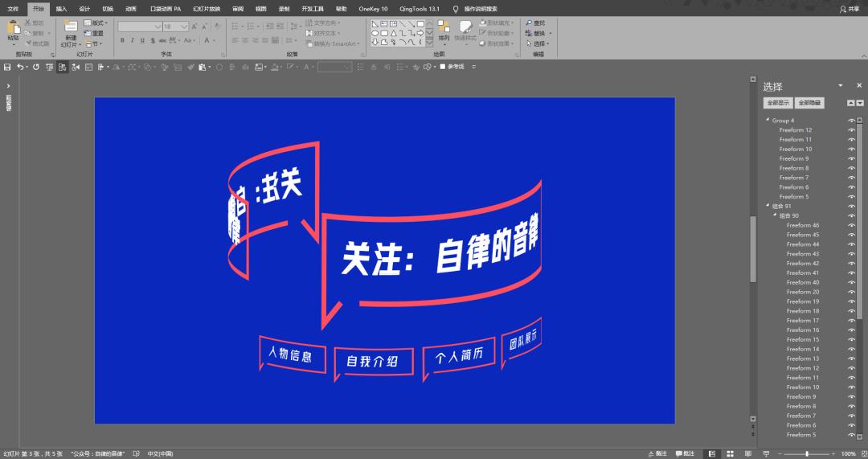The image size is (868, 459).
Task: Toggle visibility of Freeform 40
Action: tap(851, 282)
